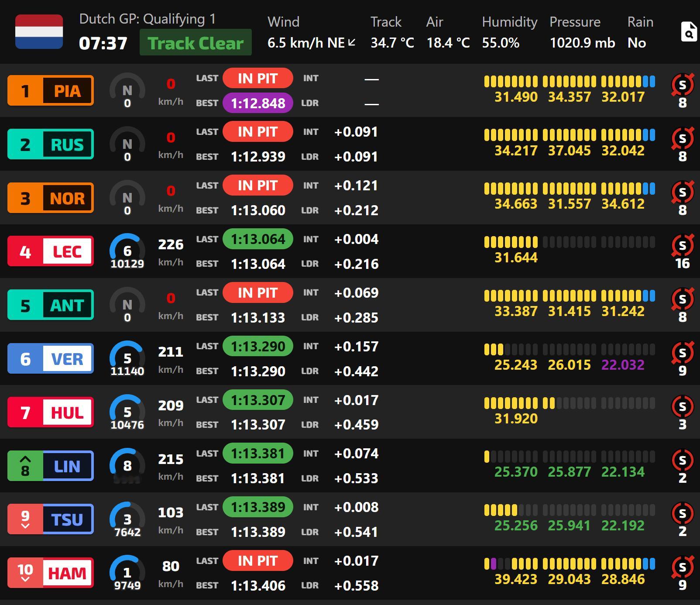The height and width of the screenshot is (605, 700).
Task: Click VER's gear gauge showing 11140 RPM
Action: pos(127,359)
